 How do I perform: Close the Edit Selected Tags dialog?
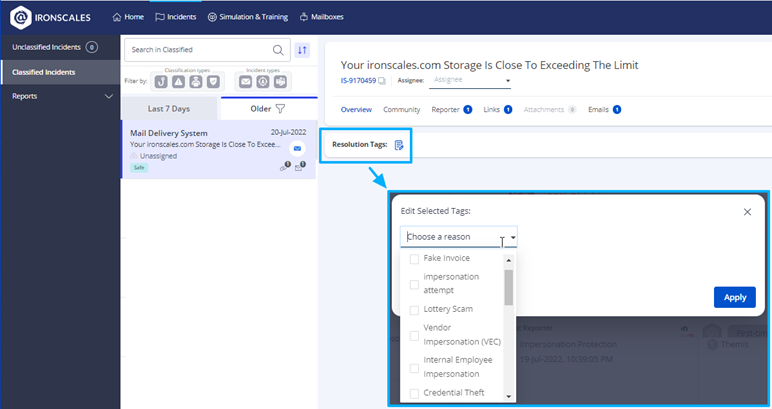point(747,212)
